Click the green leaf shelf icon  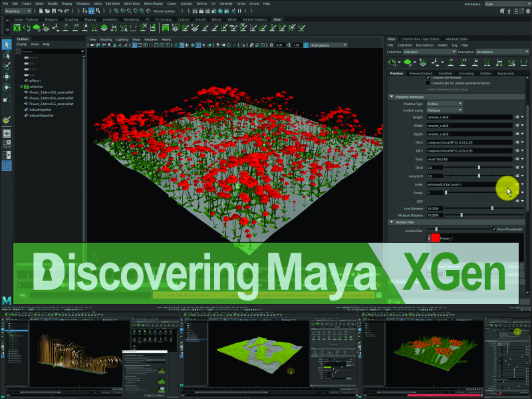pyautogui.click(x=37, y=28)
